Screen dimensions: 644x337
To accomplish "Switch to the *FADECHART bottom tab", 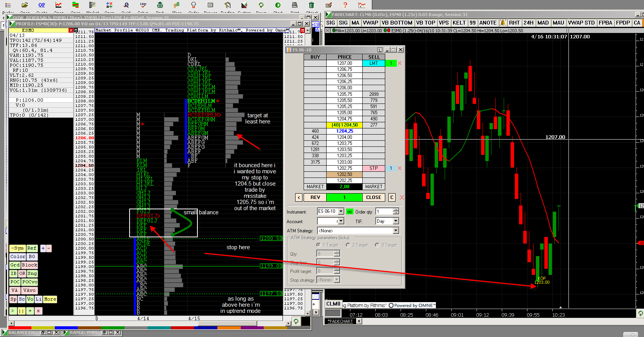I will tap(340, 321).
